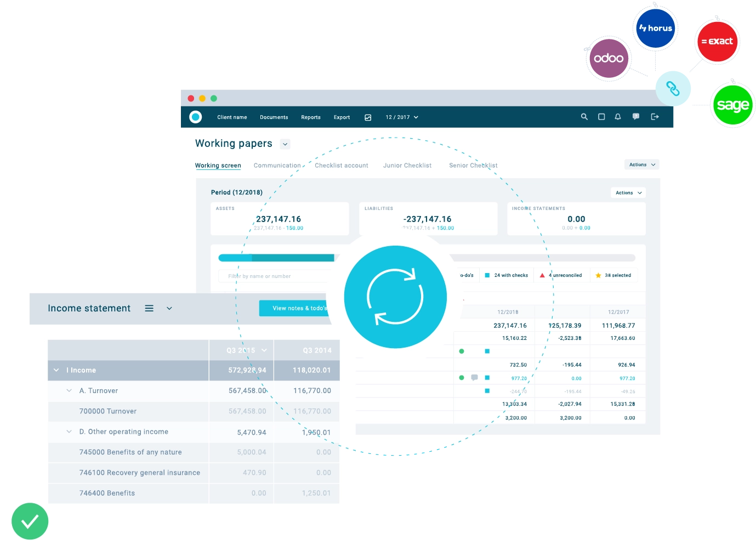Switch to the Senior Checklist tab

click(x=473, y=166)
